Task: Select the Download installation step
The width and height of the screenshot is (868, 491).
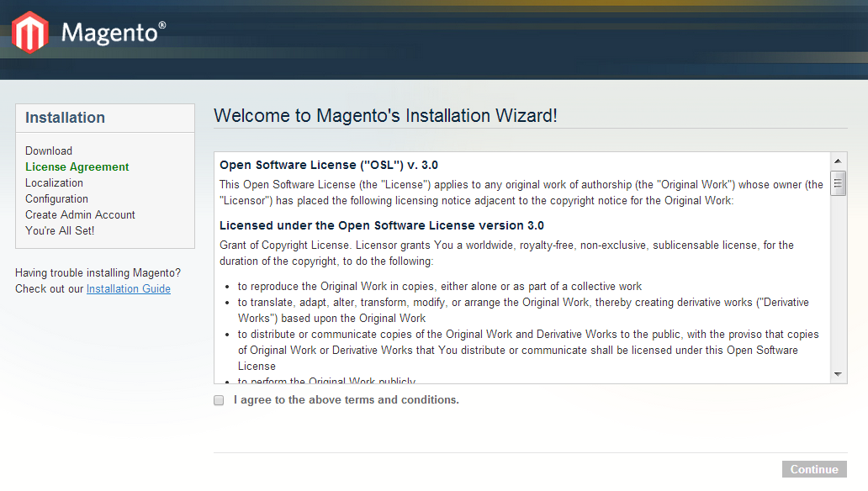Action: tap(49, 151)
